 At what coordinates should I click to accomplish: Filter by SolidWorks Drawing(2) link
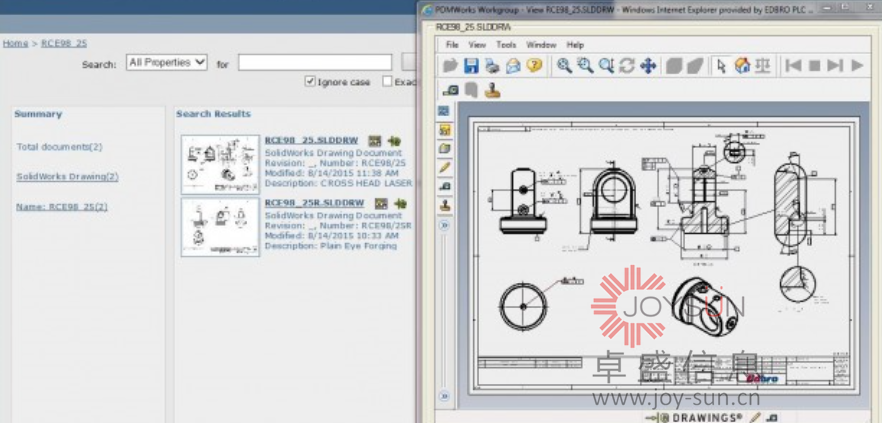(x=68, y=177)
